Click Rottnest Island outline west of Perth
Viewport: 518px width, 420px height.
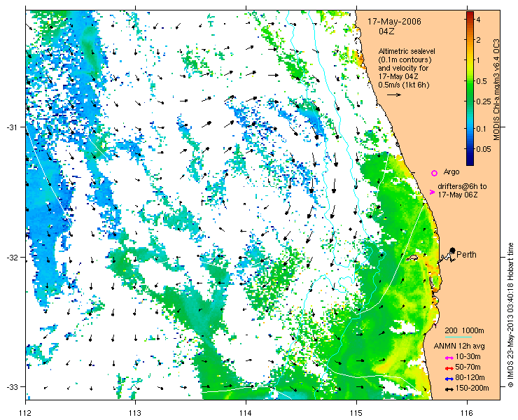(x=412, y=258)
